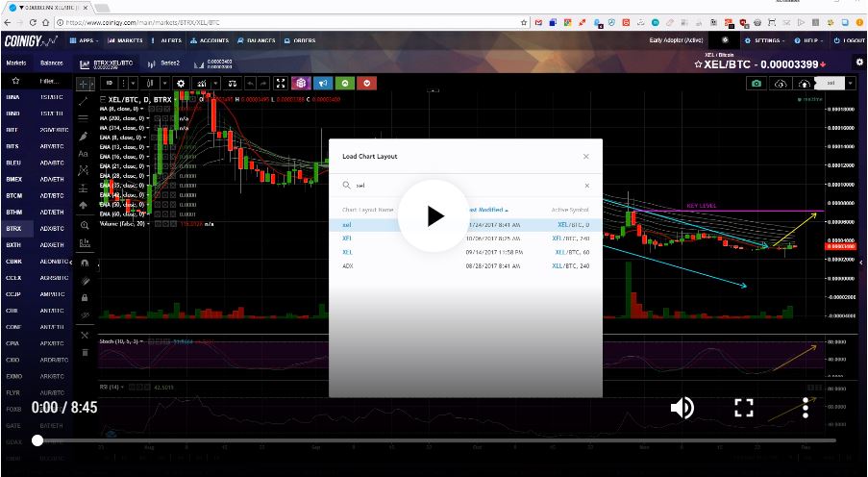Viewport: 868px width, 477px height.
Task: Switch to the Series2 chart tab
Action: point(164,63)
